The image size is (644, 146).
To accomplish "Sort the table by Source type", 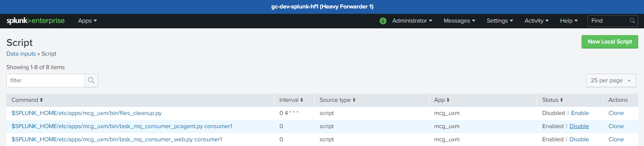I will 337,100.
